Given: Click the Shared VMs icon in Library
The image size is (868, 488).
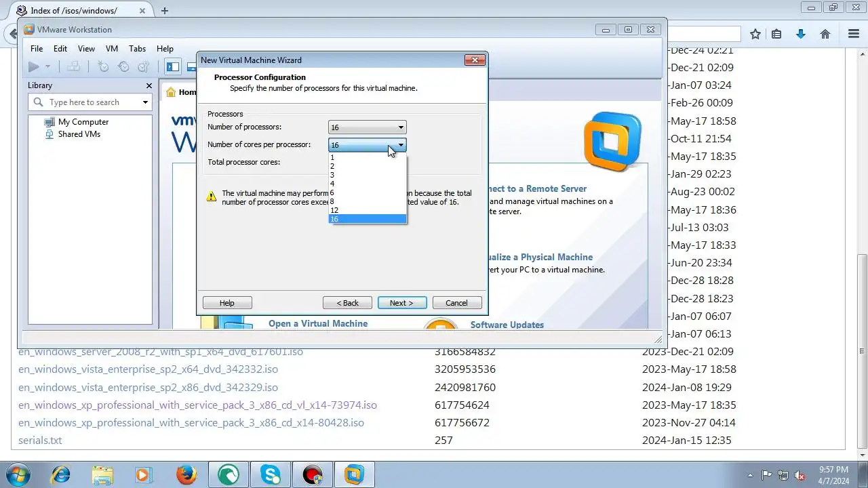Looking at the screenshot, I should coord(49,134).
